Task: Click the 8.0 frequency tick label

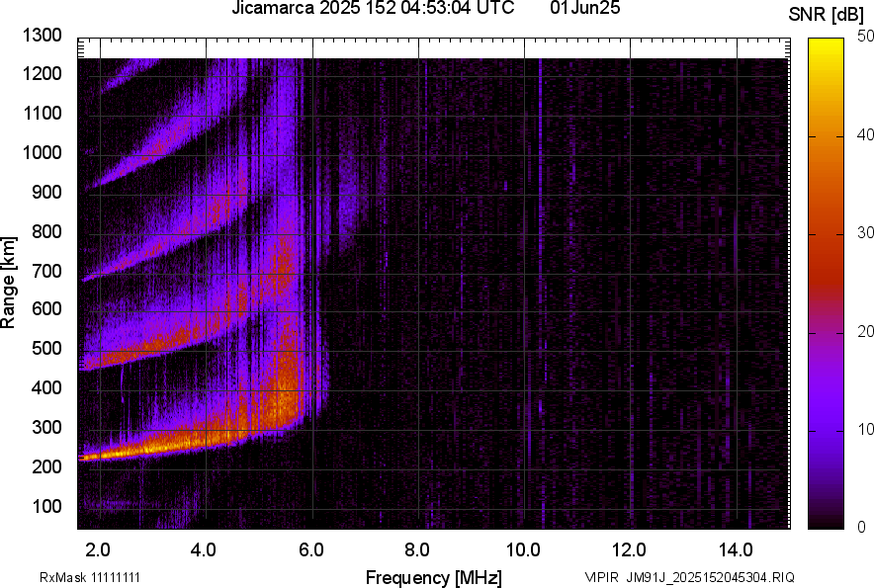Action: tap(416, 550)
